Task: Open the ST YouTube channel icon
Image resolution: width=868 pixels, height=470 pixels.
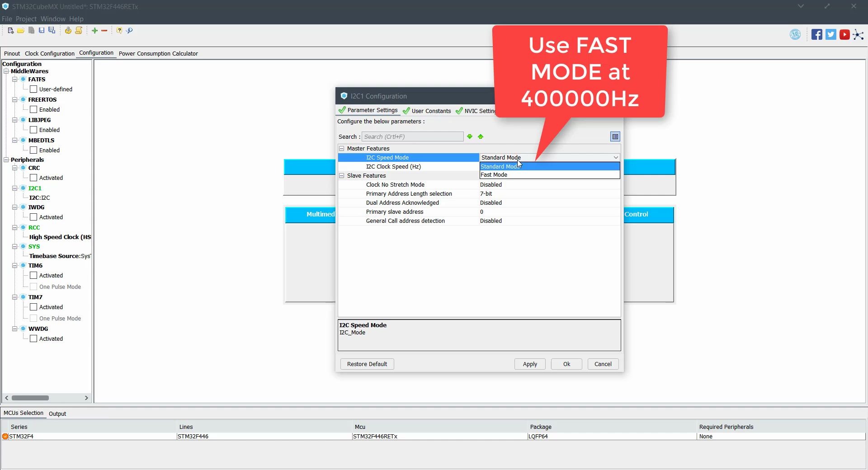Action: click(x=844, y=34)
